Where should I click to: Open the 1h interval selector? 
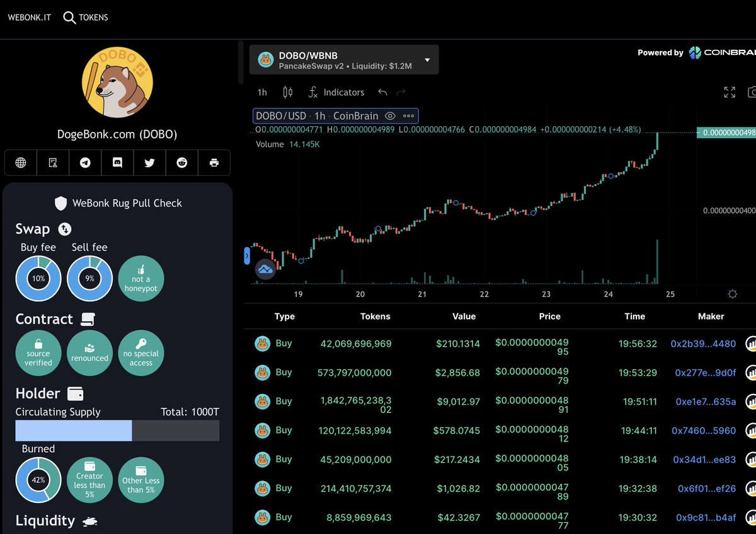coord(261,92)
